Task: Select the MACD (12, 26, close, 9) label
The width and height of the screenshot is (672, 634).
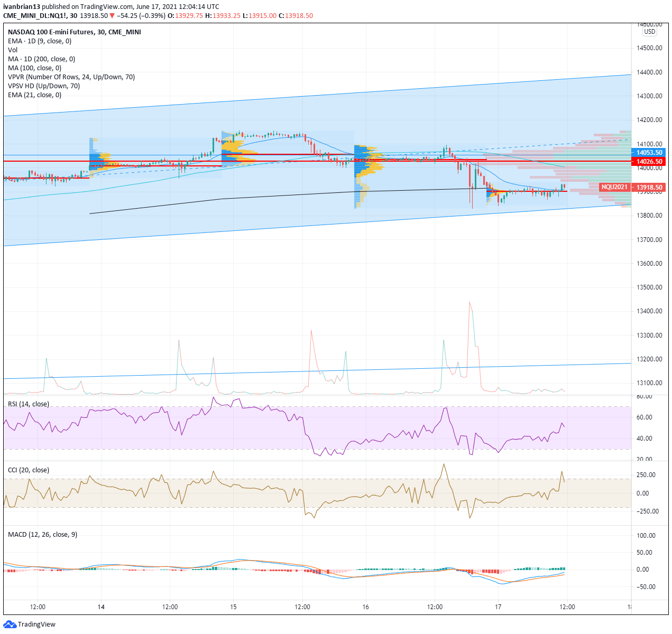Action: point(42,535)
